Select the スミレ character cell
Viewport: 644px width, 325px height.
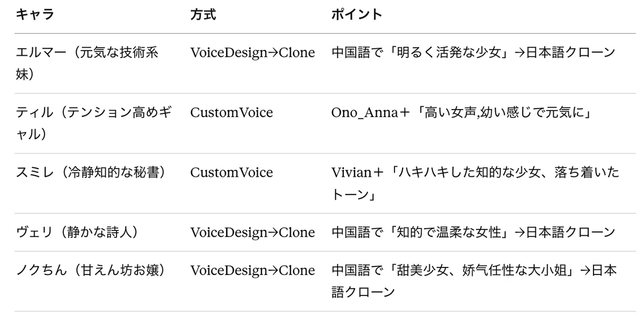coord(90,172)
